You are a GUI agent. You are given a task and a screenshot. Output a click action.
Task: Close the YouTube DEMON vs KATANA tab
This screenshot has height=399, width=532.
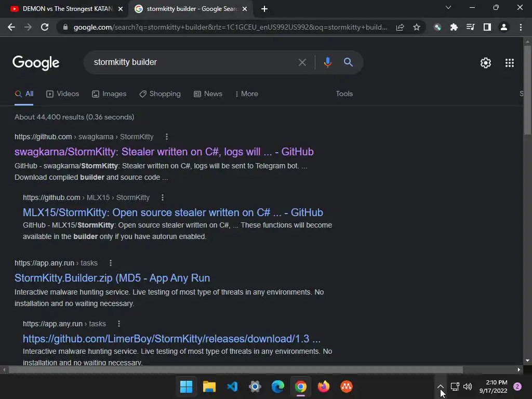click(x=121, y=9)
